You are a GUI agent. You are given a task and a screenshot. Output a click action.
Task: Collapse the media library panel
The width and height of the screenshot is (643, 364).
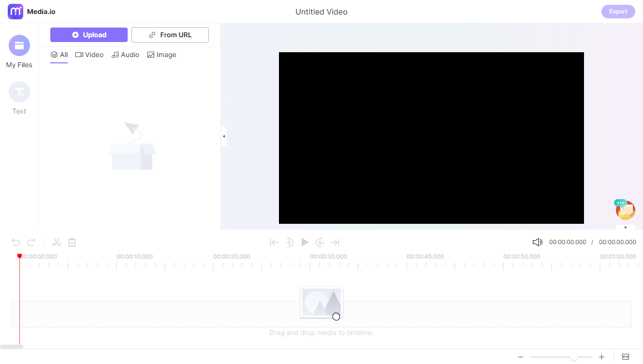point(224,136)
